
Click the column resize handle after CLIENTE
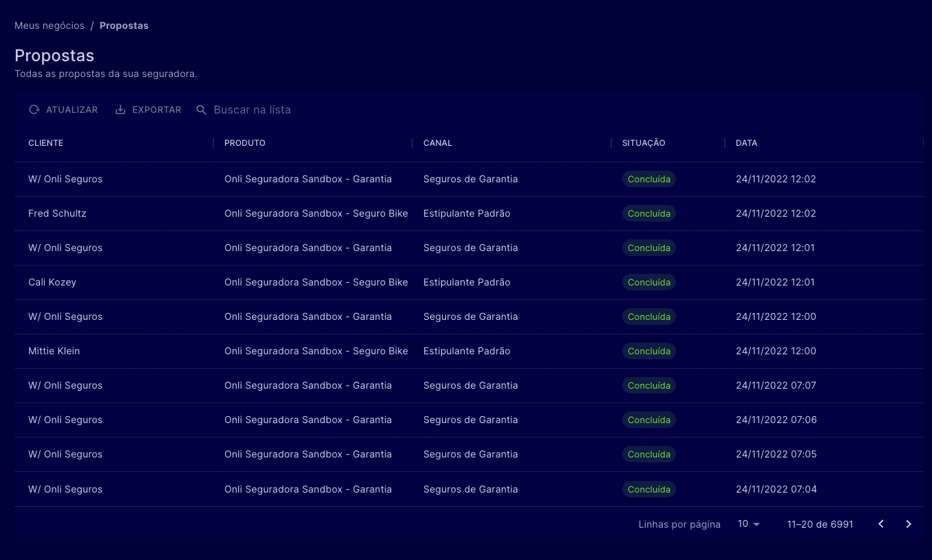[213, 143]
